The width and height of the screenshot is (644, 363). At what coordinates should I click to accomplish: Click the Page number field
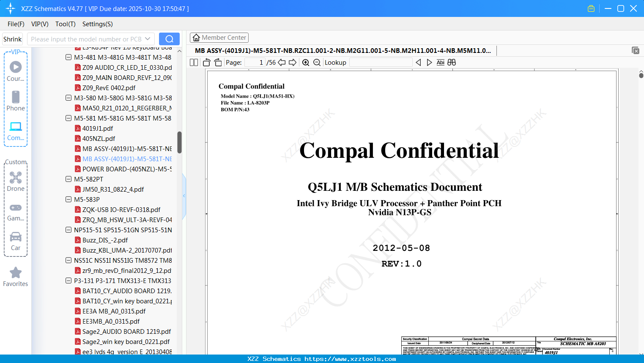click(255, 63)
